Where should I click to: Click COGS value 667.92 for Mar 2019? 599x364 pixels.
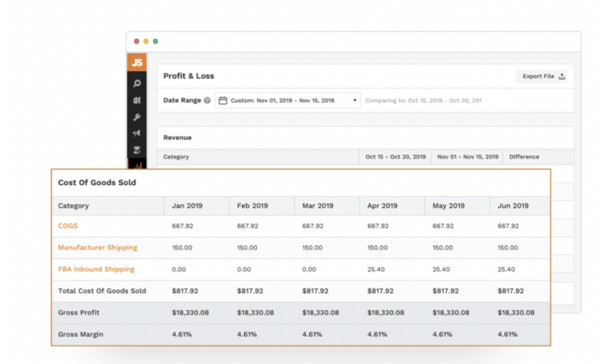313,226
